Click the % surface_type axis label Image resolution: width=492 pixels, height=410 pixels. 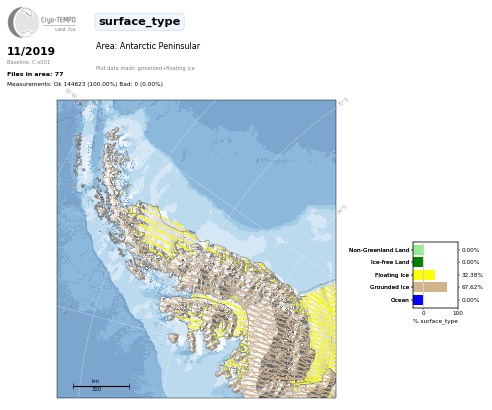point(435,321)
